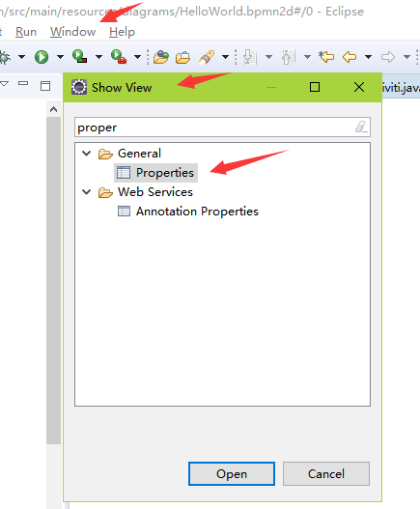The image size is (420, 509).
Task: Click the green Run button icon
Action: point(42,57)
